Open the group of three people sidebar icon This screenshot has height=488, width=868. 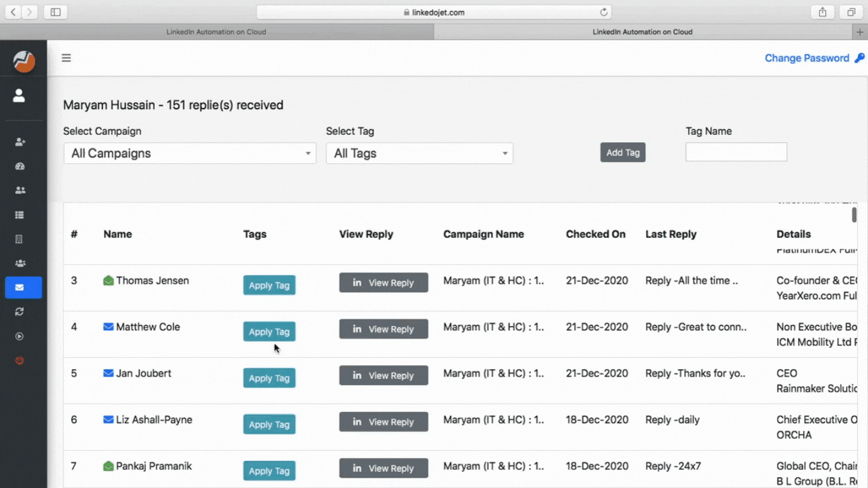(x=20, y=263)
